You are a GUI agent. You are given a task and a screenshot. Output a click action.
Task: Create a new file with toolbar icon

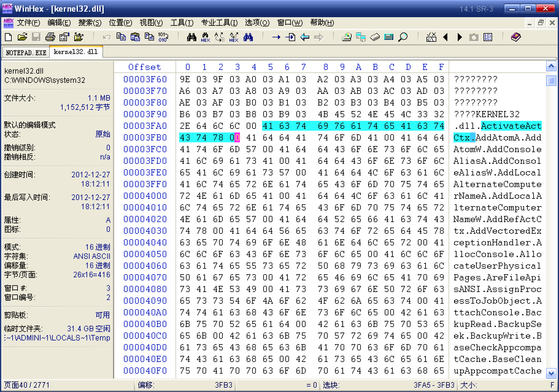[9, 37]
